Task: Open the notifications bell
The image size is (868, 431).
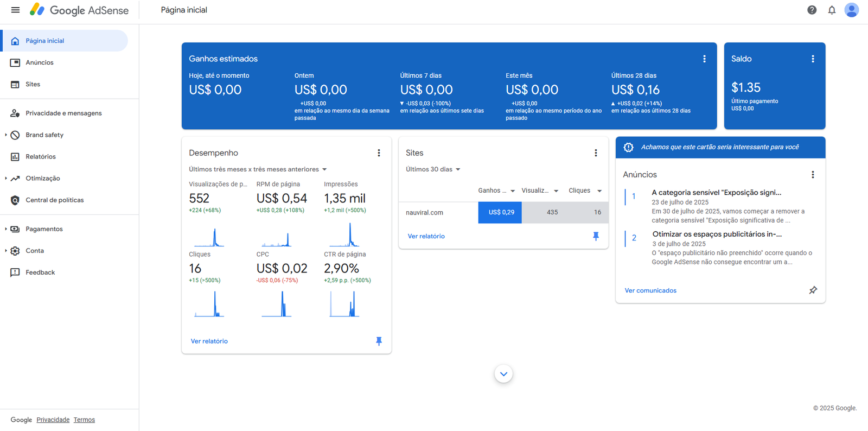Action: tap(832, 10)
